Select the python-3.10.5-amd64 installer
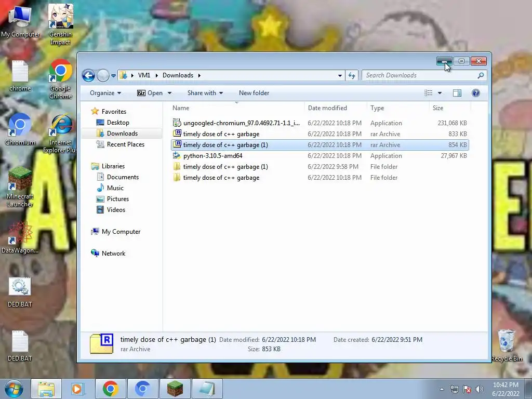Image resolution: width=532 pixels, height=399 pixels. coord(320,156)
